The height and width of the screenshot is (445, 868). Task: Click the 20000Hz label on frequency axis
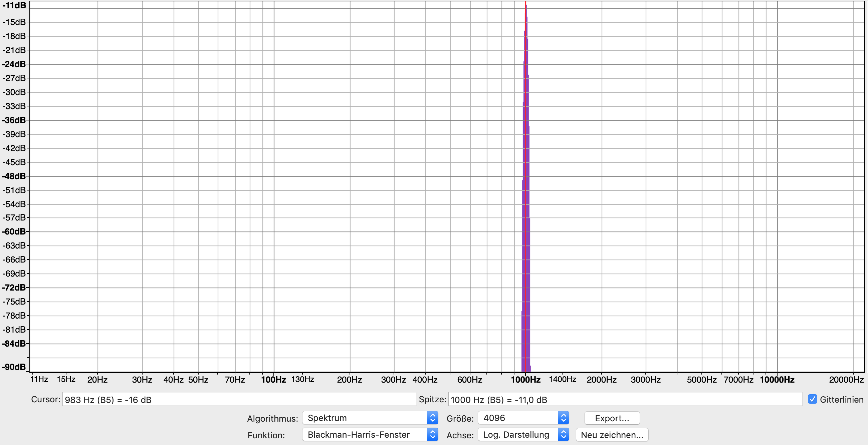click(x=846, y=380)
